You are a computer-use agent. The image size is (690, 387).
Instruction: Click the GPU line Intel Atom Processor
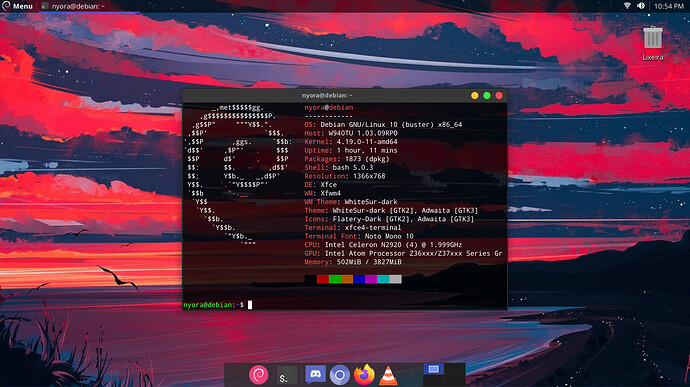point(403,253)
